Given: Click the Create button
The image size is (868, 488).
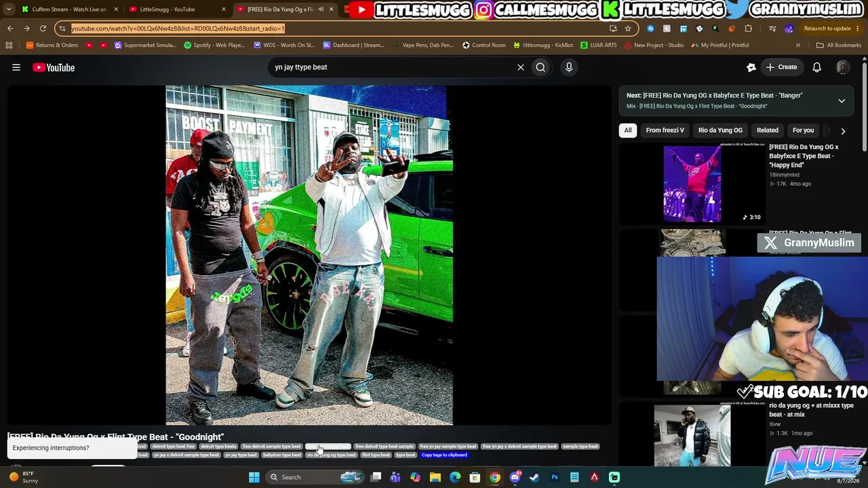Looking at the screenshot, I should coord(781,67).
